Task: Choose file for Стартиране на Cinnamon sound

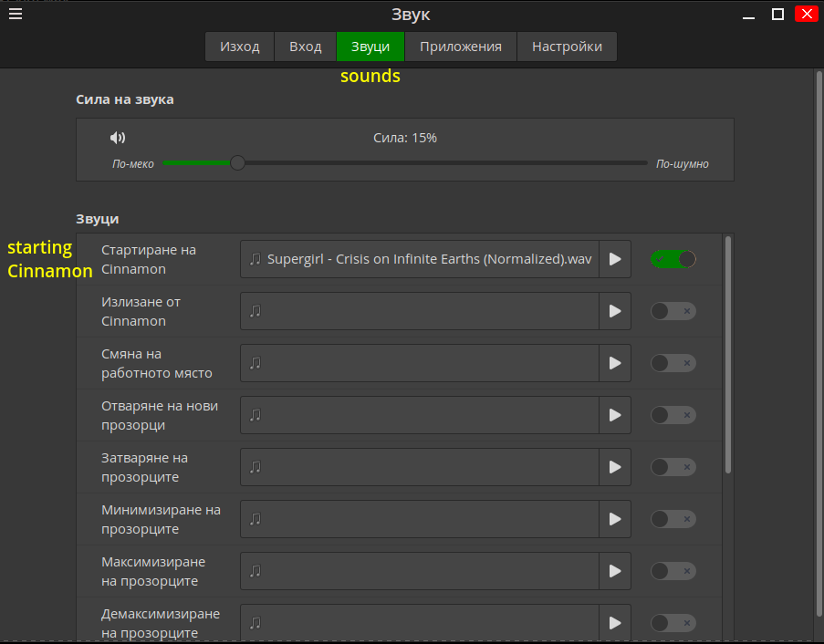Action: point(420,259)
